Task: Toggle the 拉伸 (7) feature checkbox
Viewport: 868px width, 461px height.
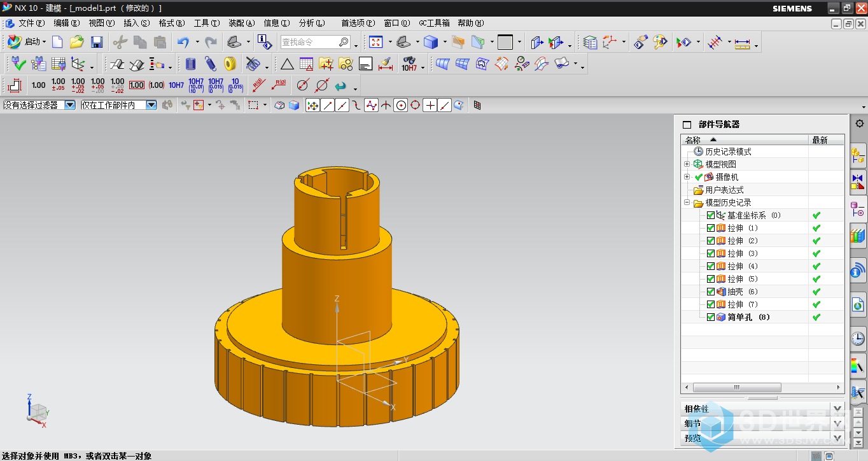Action: pos(711,304)
